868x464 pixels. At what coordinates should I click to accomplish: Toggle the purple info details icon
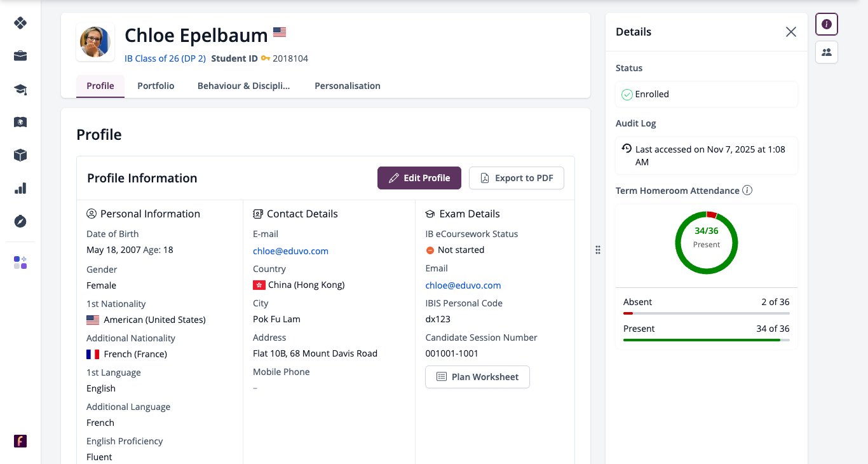point(827,24)
